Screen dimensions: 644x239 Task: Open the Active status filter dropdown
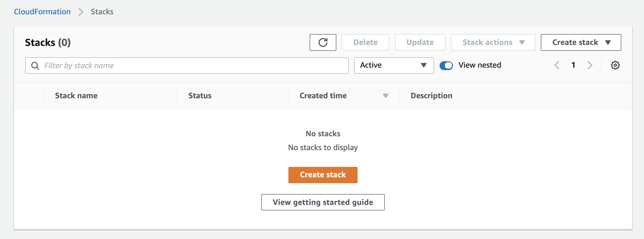coord(394,65)
